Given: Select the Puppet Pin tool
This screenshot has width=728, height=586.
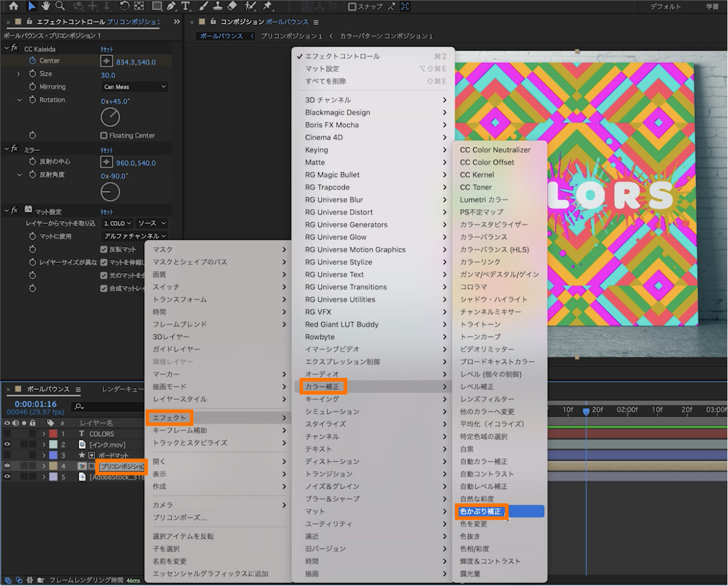Looking at the screenshot, I should (x=268, y=6).
